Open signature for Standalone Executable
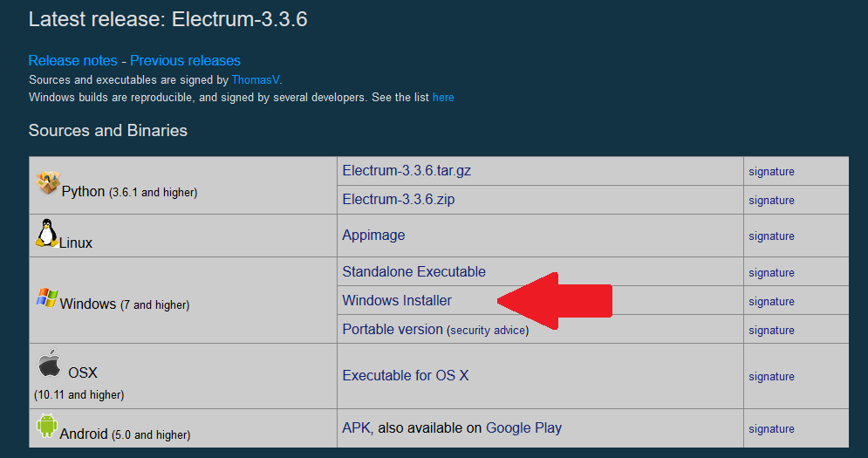868x458 pixels. click(x=771, y=273)
